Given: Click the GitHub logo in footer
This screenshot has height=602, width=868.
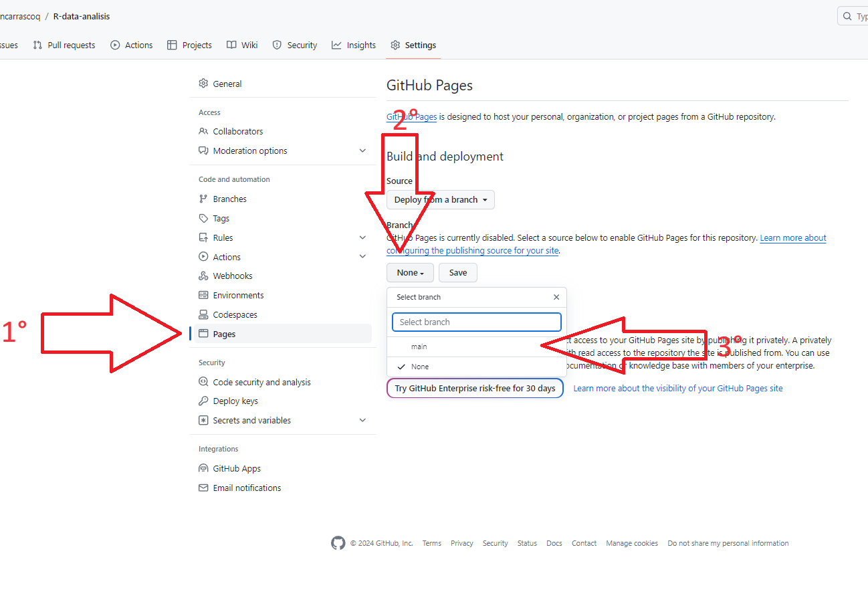Looking at the screenshot, I should pyautogui.click(x=338, y=543).
